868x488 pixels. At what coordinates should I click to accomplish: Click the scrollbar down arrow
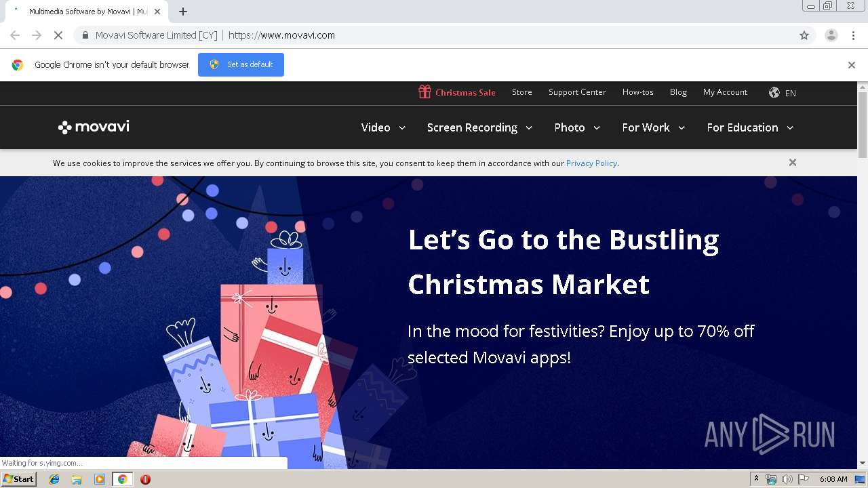coord(863,464)
